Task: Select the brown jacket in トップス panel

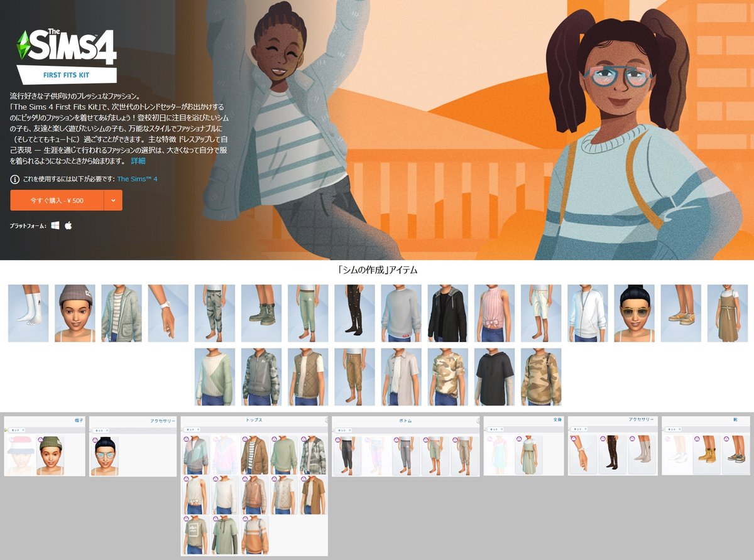Action: 254,455
